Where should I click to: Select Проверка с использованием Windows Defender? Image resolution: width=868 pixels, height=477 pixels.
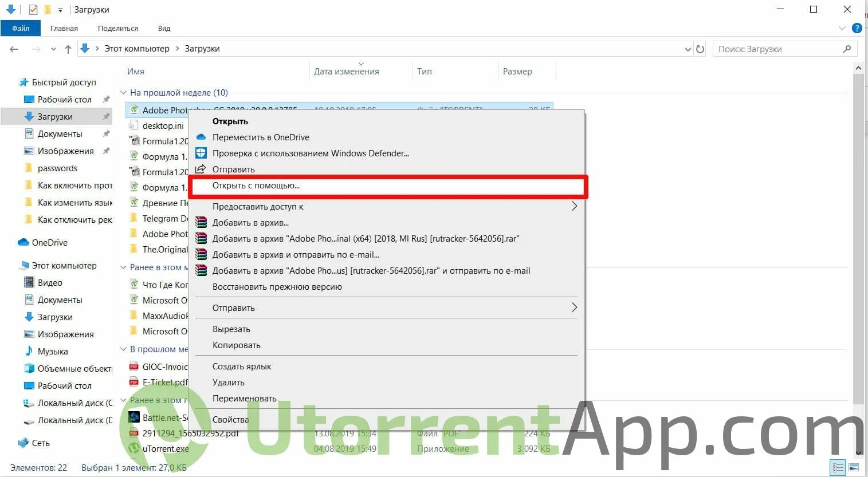(x=311, y=153)
